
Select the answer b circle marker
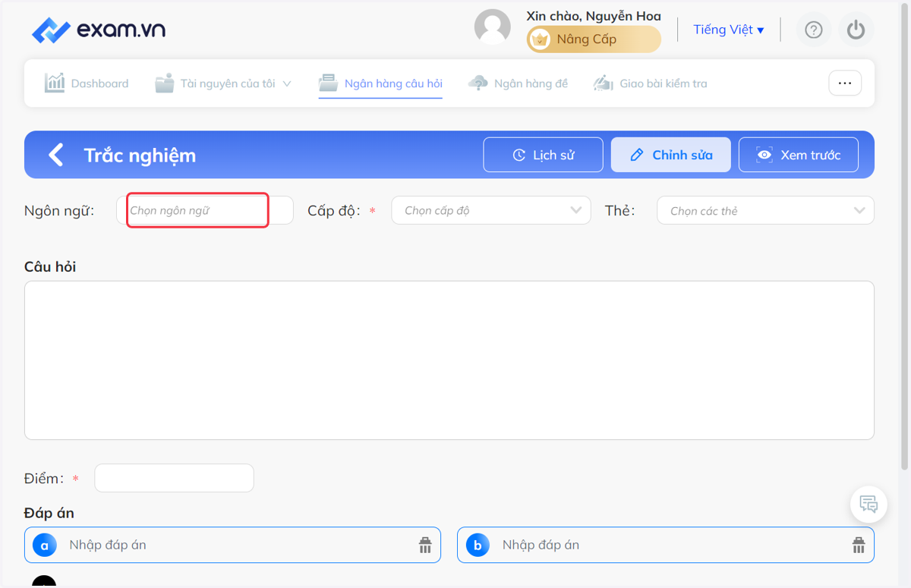[x=478, y=545]
